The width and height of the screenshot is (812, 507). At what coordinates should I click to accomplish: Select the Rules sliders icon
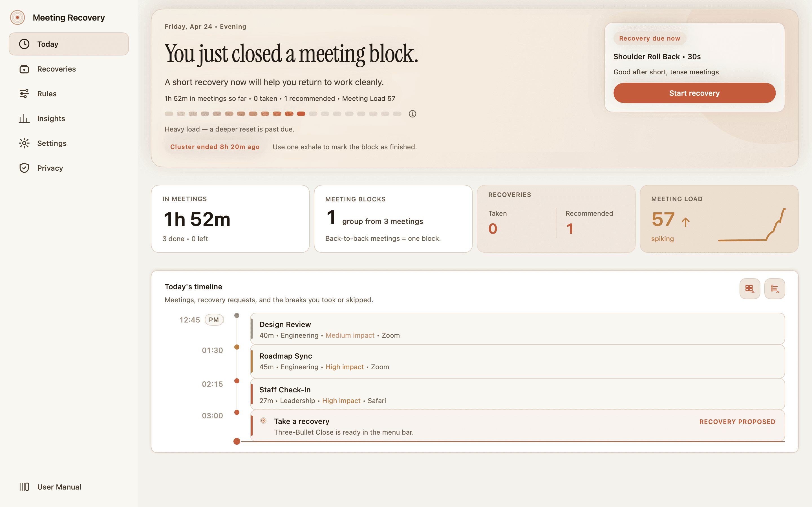pyautogui.click(x=24, y=94)
